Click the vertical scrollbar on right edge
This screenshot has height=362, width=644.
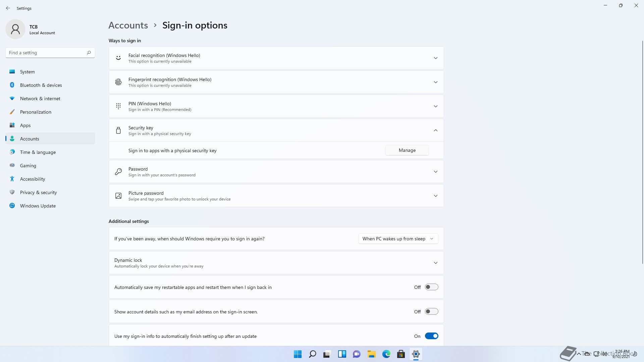(642, 152)
